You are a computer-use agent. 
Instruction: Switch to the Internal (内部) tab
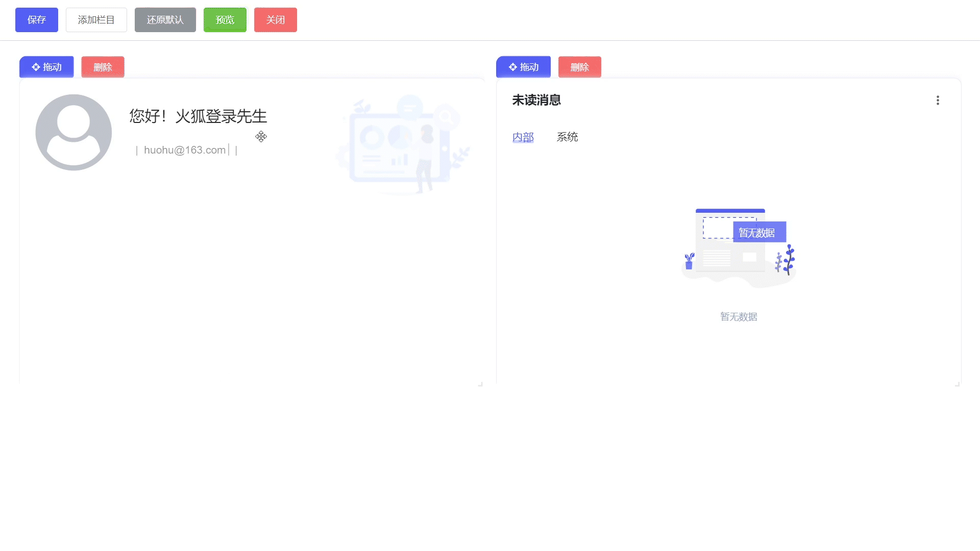coord(523,137)
